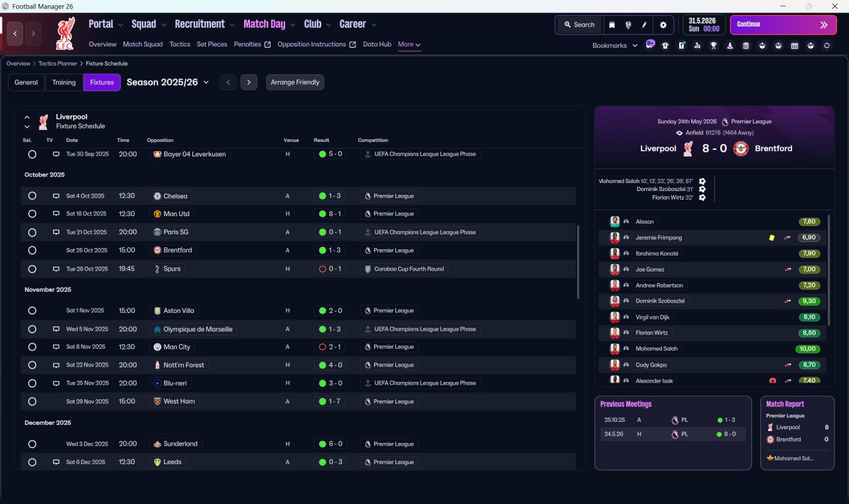Image resolution: width=849 pixels, height=504 pixels.
Task: Click the Arrange Friendly button
Action: (x=295, y=82)
